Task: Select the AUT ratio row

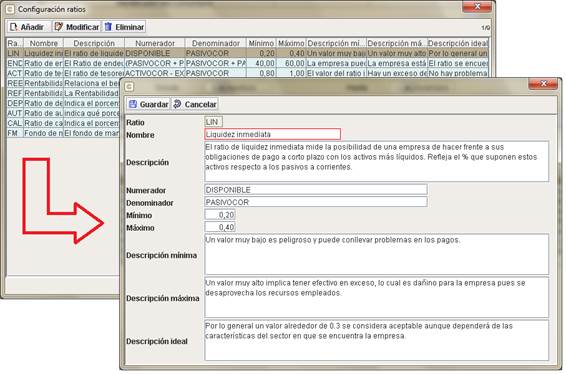Action: [63, 113]
